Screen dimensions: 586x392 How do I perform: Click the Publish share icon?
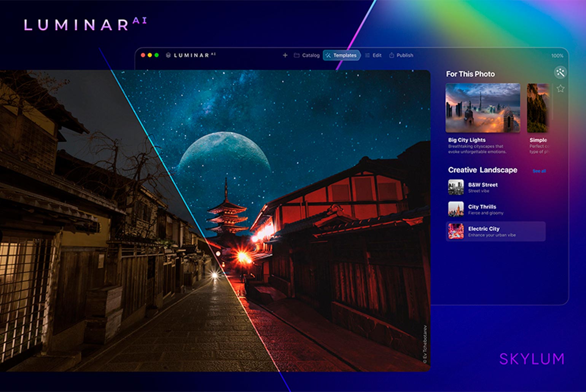click(392, 55)
